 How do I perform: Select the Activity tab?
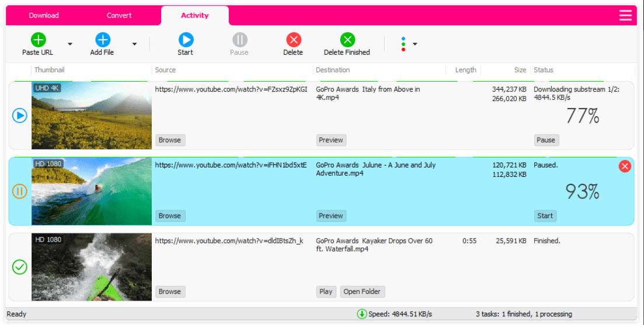194,15
